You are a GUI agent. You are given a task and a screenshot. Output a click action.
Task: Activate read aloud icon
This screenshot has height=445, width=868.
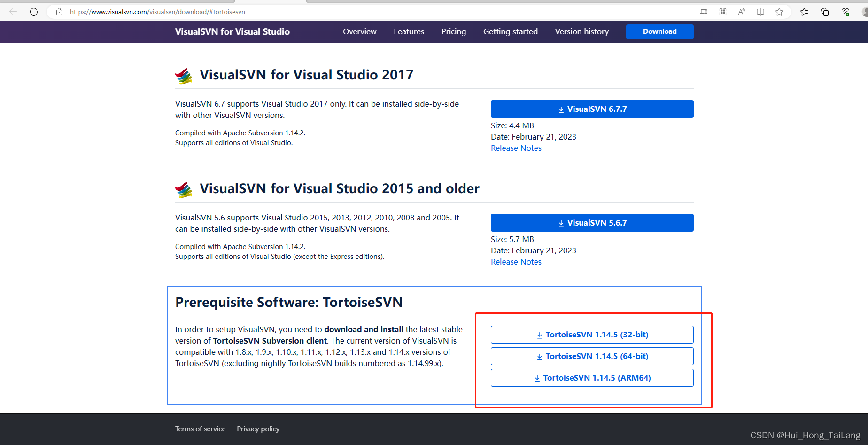point(742,12)
